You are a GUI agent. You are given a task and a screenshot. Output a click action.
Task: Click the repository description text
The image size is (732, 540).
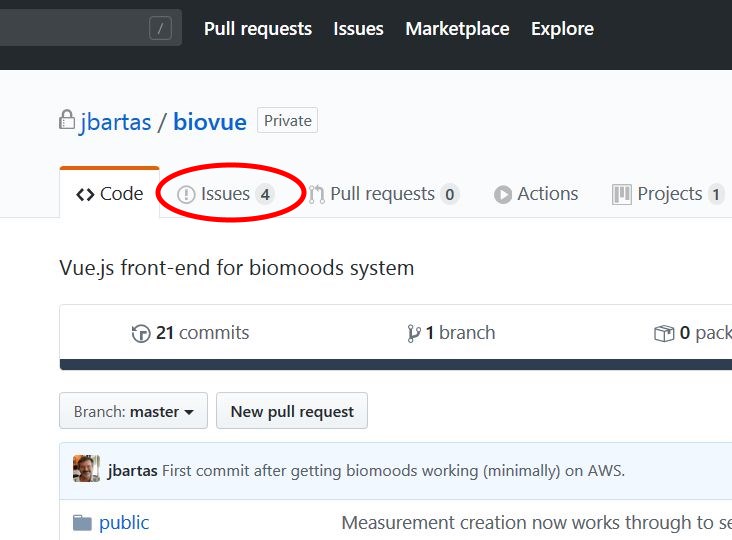(237, 268)
